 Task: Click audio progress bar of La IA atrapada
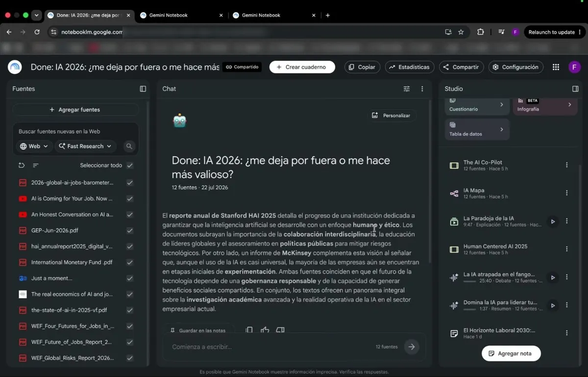[469, 282]
